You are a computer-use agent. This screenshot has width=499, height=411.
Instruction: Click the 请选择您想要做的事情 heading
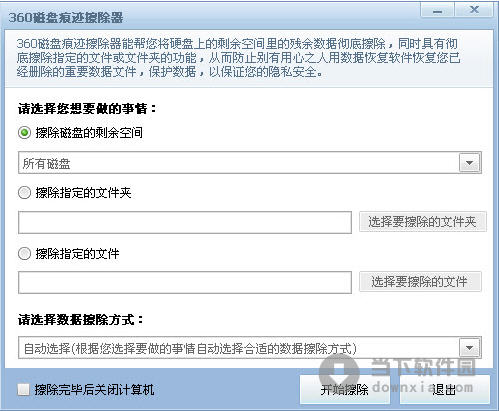(87, 109)
